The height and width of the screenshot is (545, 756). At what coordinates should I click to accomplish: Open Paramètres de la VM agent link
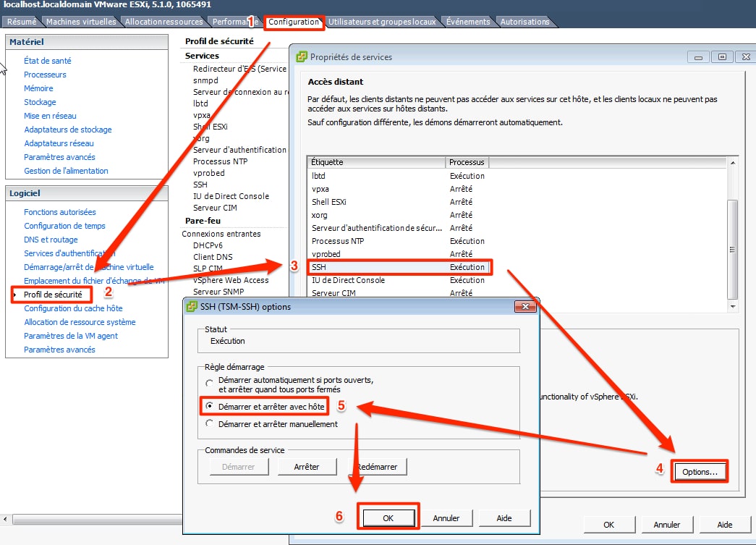coord(71,336)
